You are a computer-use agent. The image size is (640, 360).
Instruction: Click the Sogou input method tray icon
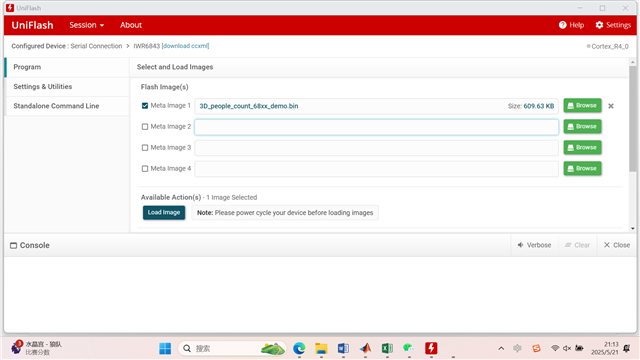536,348
